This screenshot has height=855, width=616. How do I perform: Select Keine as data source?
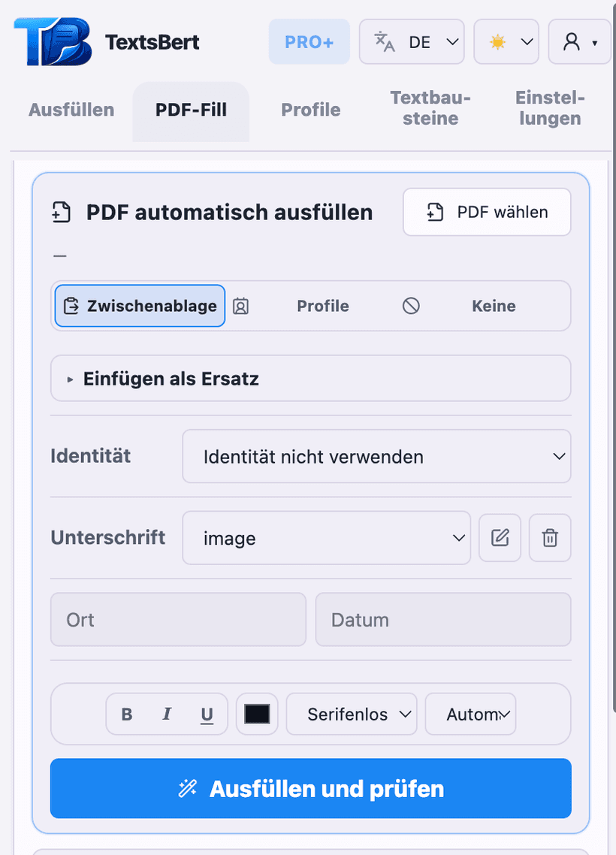(x=494, y=305)
